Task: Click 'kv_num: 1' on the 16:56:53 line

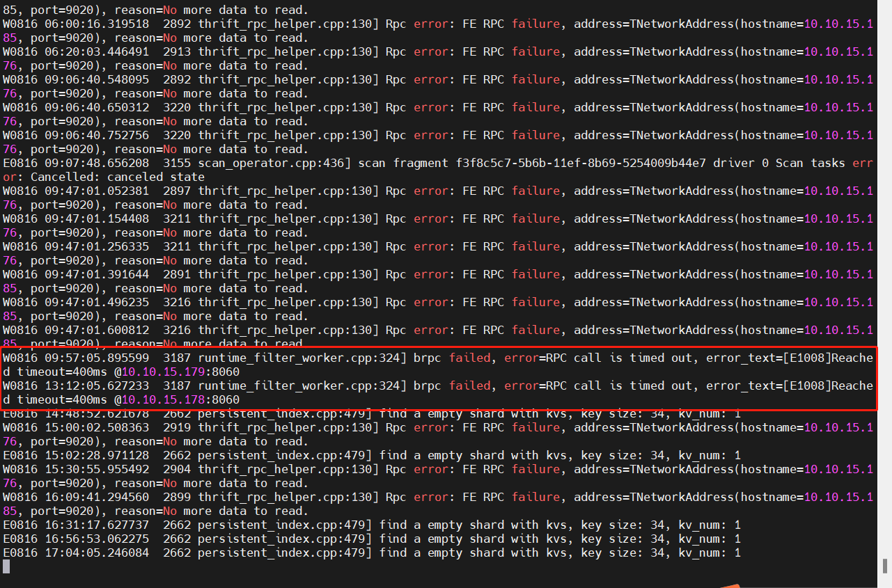Action: tap(710, 539)
